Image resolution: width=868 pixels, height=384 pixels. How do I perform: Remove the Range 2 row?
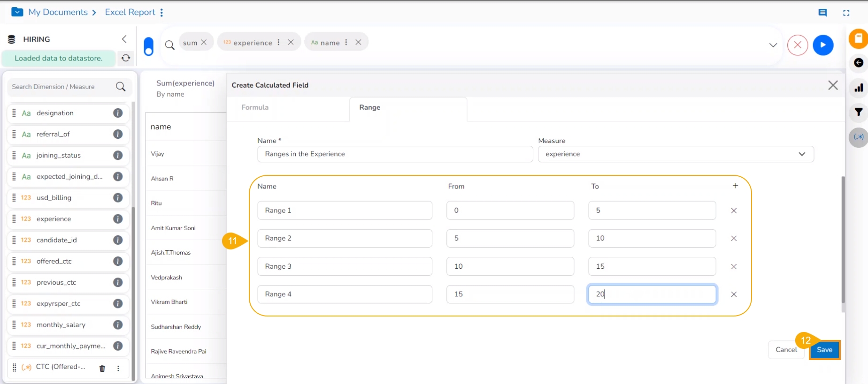click(x=734, y=238)
